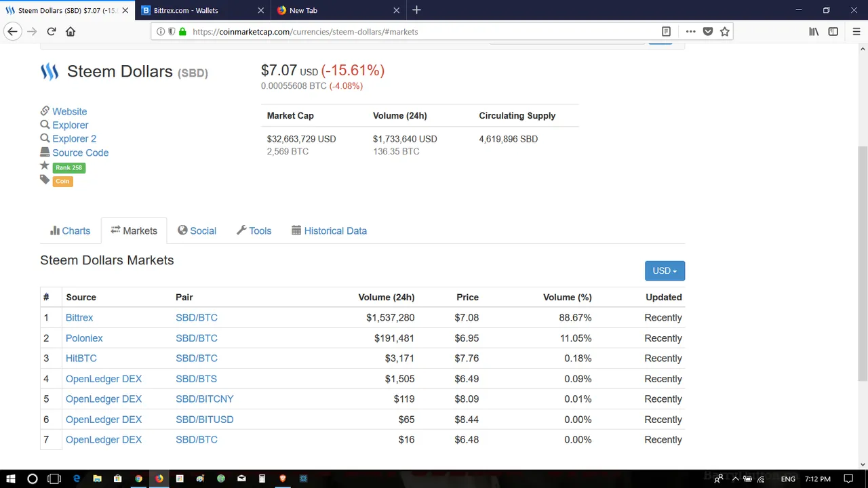868x488 pixels.
Task: Click the Source column header
Action: (81, 297)
